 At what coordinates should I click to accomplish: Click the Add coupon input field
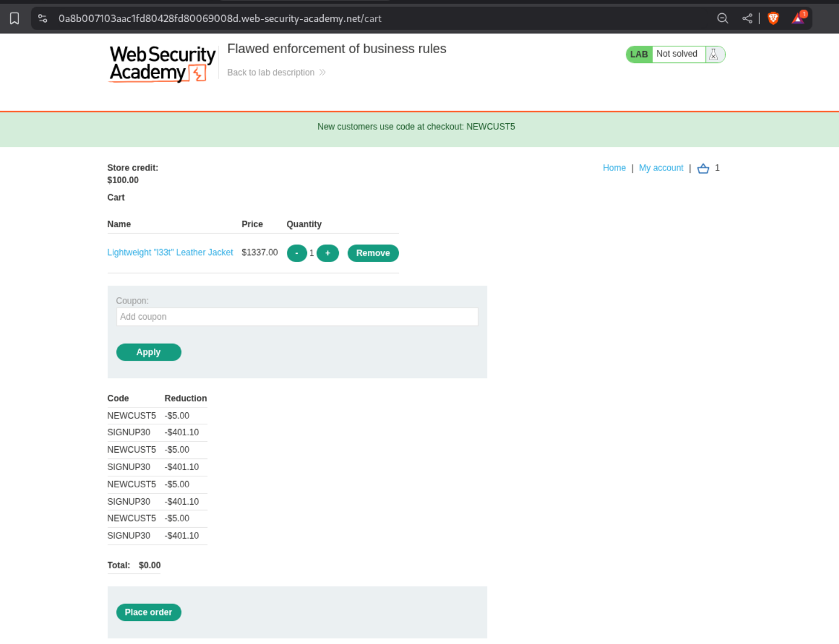click(297, 317)
